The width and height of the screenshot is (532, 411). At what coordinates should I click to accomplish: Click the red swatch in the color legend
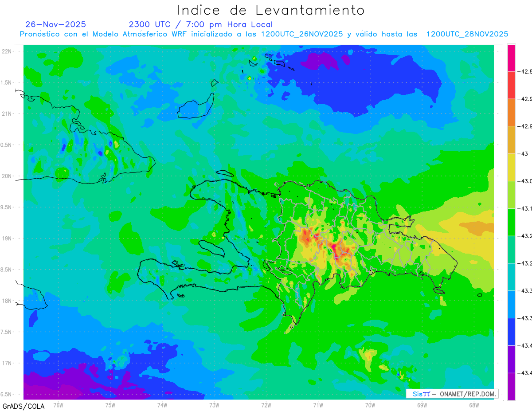[511, 85]
